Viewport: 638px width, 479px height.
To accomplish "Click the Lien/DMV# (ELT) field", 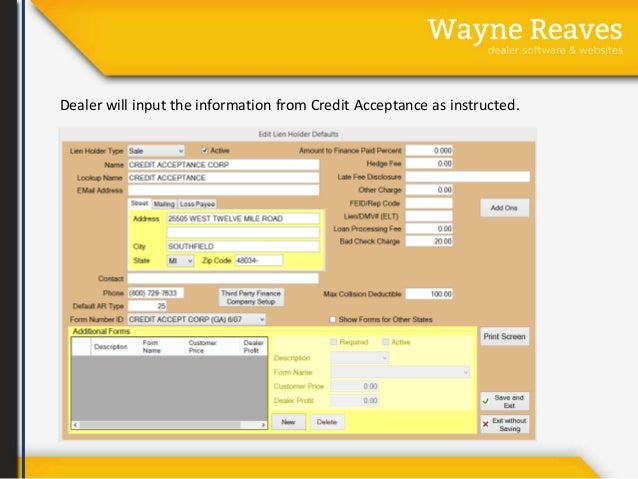I will 429,216.
